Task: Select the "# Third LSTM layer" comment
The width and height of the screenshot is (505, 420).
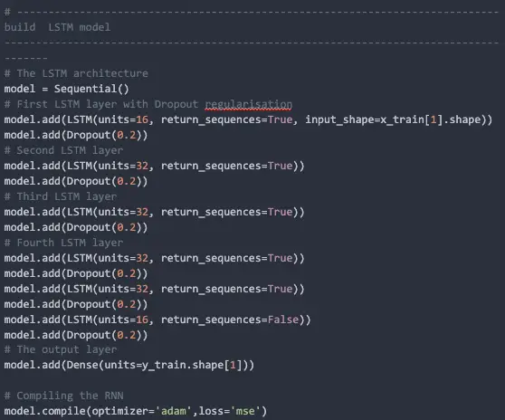Action: (61, 196)
